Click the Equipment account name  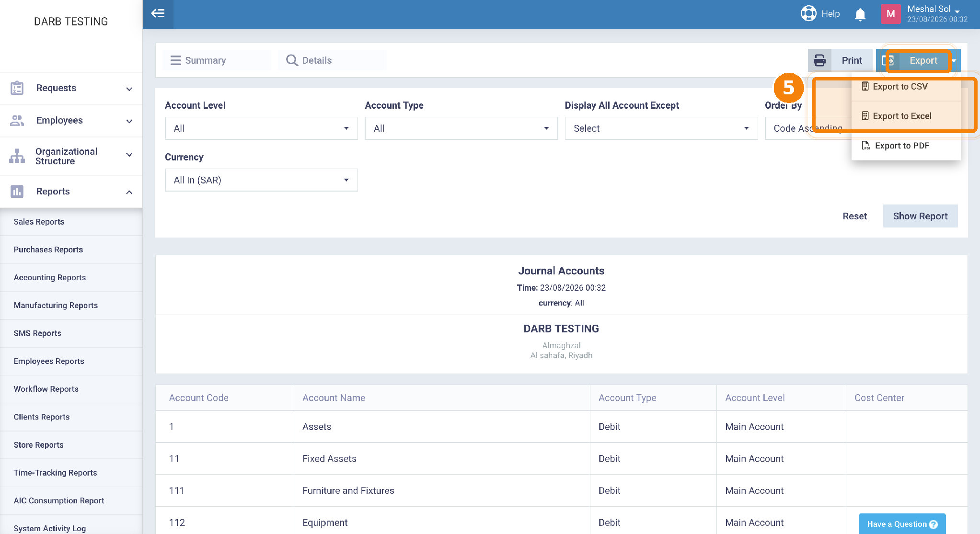click(x=325, y=523)
